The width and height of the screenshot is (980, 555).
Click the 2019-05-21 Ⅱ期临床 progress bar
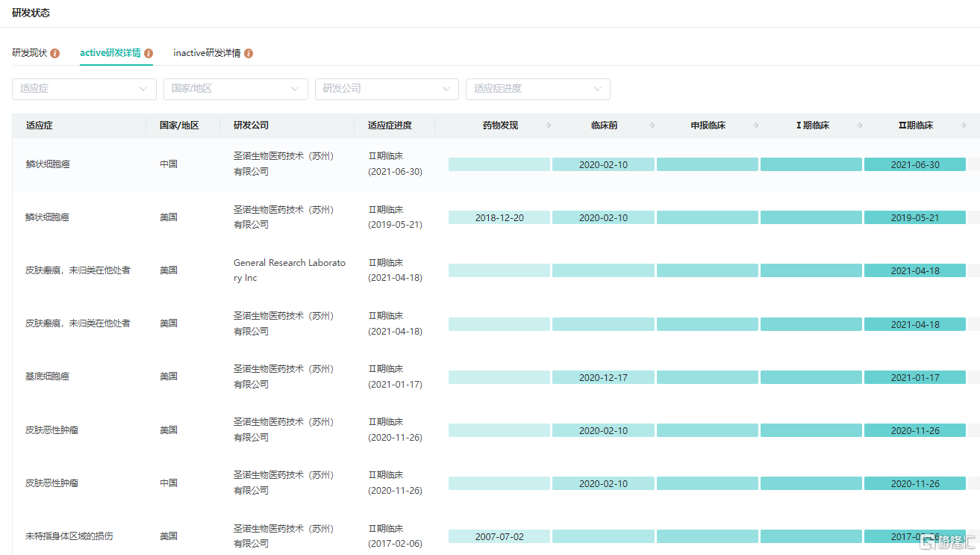915,217
